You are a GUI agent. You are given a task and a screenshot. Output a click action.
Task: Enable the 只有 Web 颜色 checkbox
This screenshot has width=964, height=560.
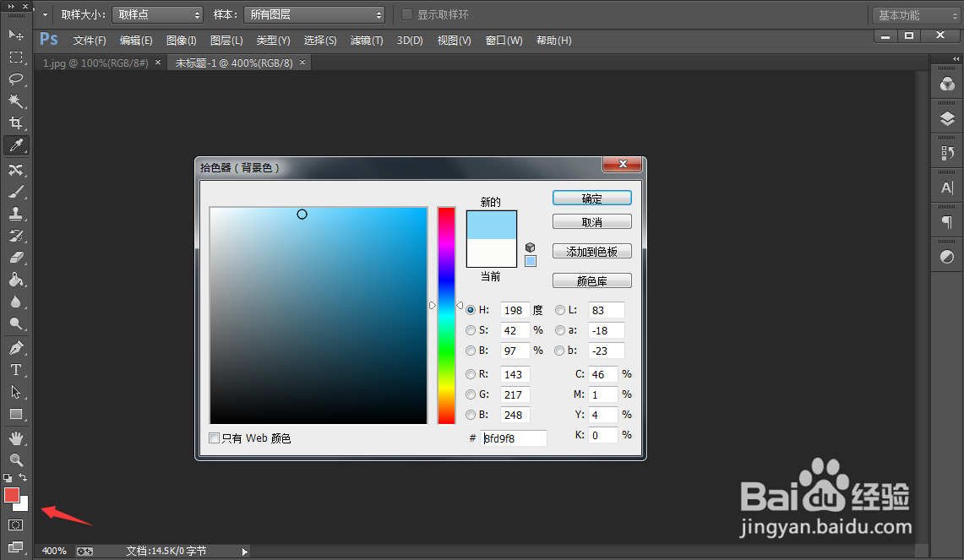pyautogui.click(x=215, y=438)
